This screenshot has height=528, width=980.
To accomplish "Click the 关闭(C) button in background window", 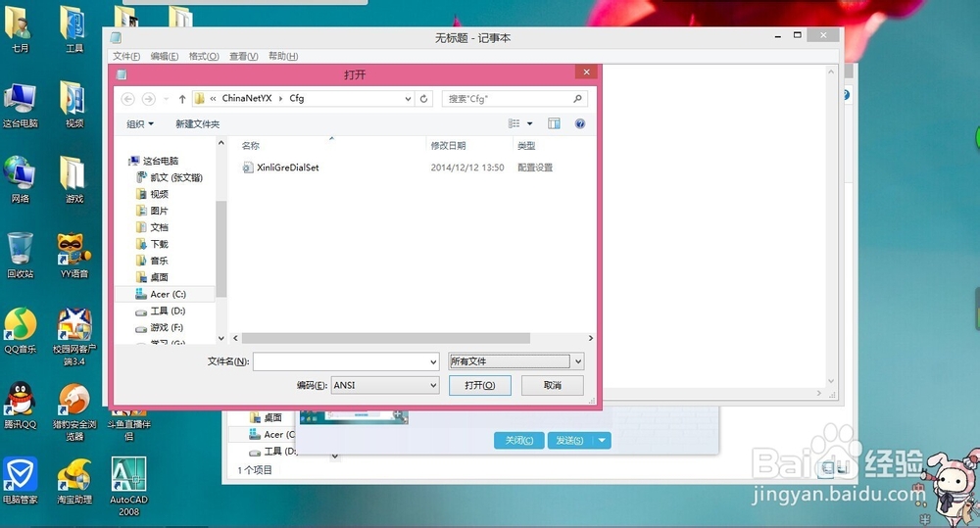I will click(519, 440).
